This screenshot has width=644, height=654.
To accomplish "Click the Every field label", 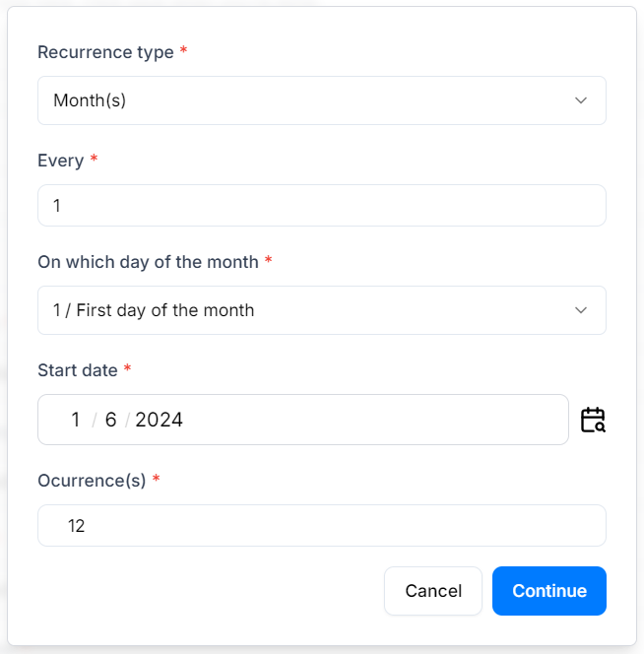I will click(60, 158).
